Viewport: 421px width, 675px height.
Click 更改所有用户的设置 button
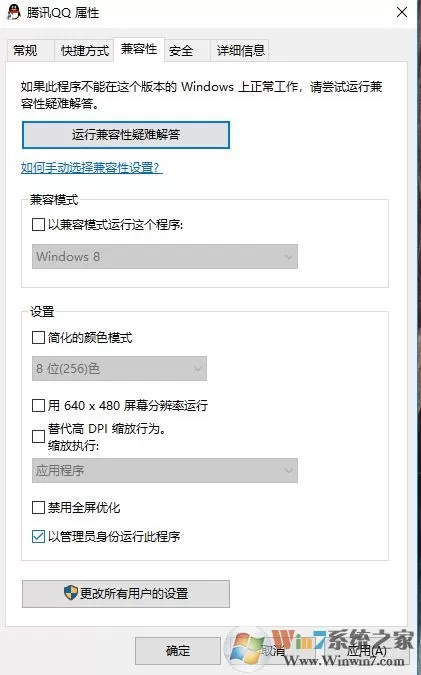(x=126, y=594)
